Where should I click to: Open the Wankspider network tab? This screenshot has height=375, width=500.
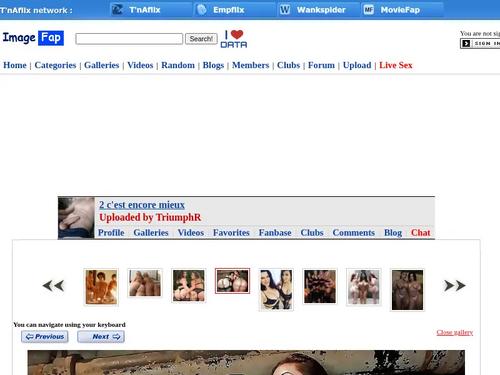tap(319, 10)
